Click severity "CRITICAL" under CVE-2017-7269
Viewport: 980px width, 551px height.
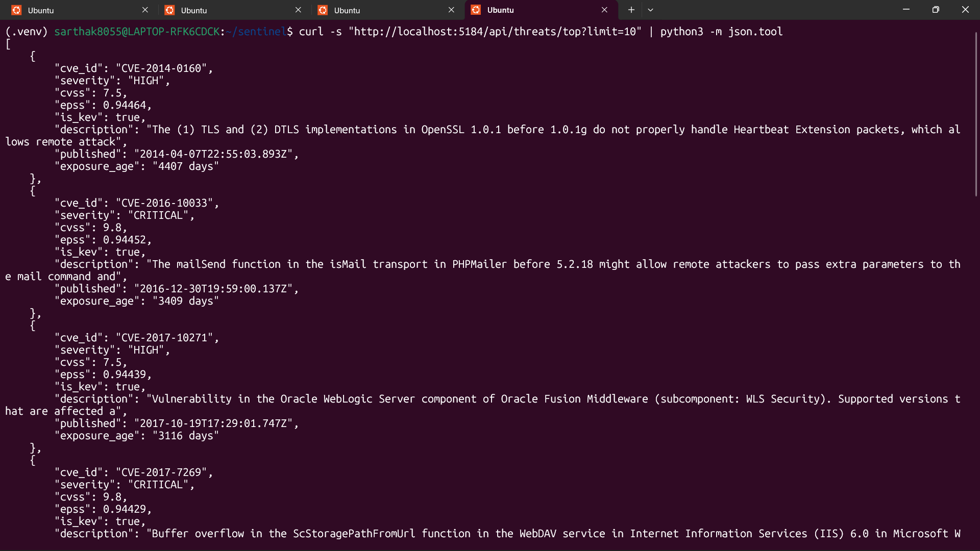coord(158,485)
